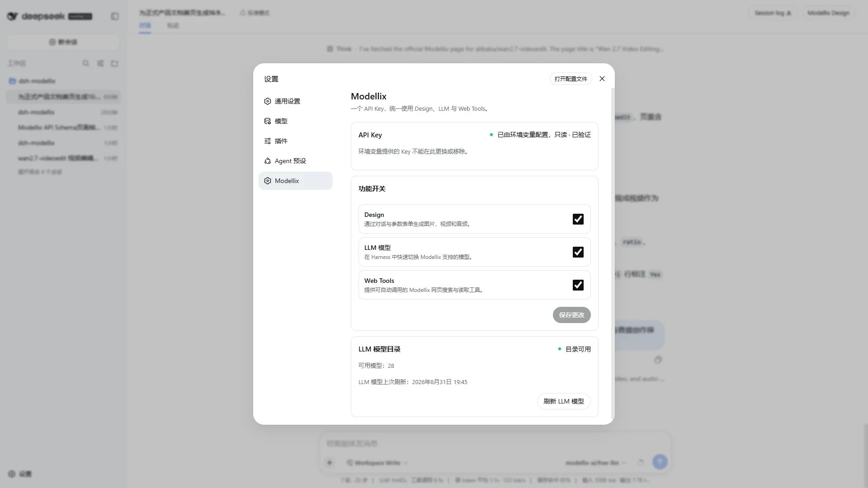Open the wan2.7-videoedit conversation
The width and height of the screenshot is (868, 488).
coord(63,158)
